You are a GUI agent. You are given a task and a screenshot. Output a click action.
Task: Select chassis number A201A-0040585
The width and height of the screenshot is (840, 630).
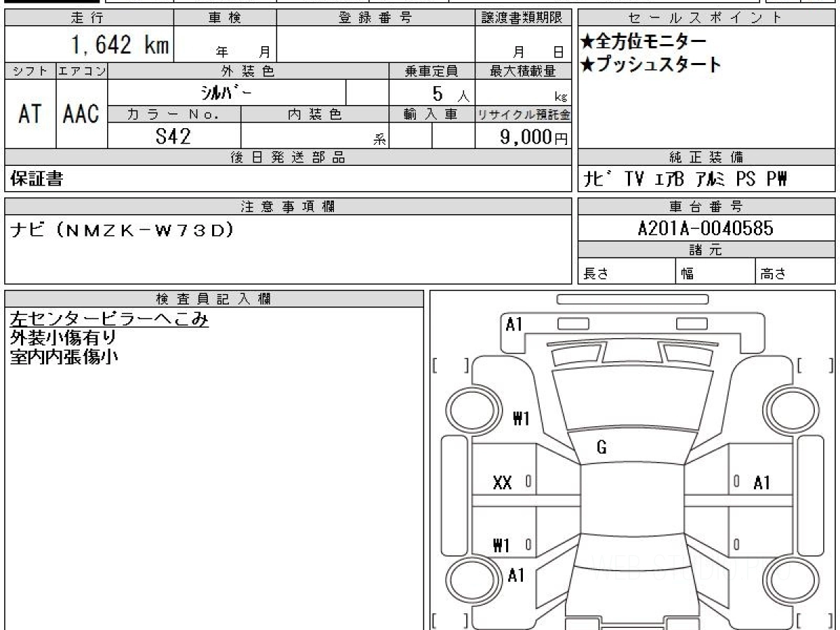706,228
